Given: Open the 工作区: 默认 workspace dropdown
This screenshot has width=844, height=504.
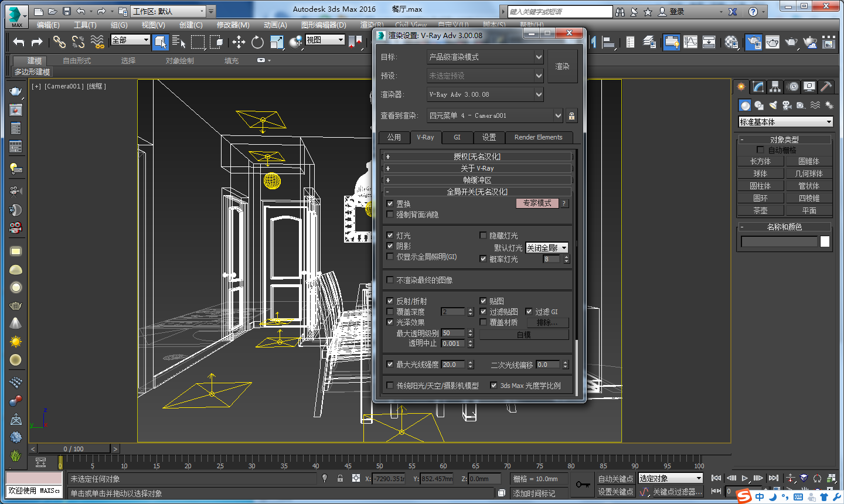Looking at the screenshot, I should [x=168, y=11].
